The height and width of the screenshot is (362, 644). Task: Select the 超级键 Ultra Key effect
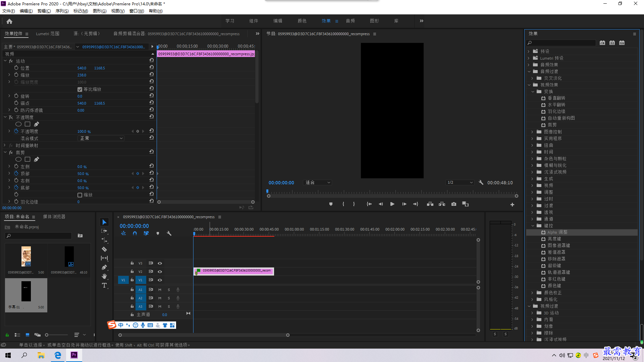tap(554, 266)
